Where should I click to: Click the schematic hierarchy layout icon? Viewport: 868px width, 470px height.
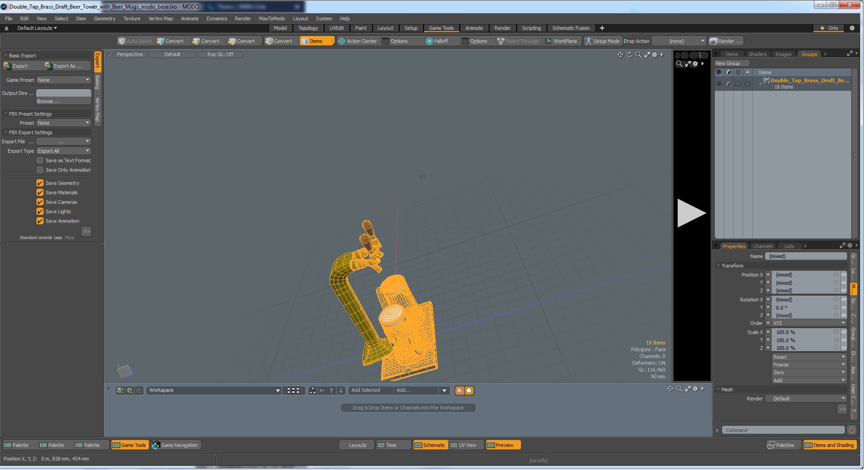point(312,390)
